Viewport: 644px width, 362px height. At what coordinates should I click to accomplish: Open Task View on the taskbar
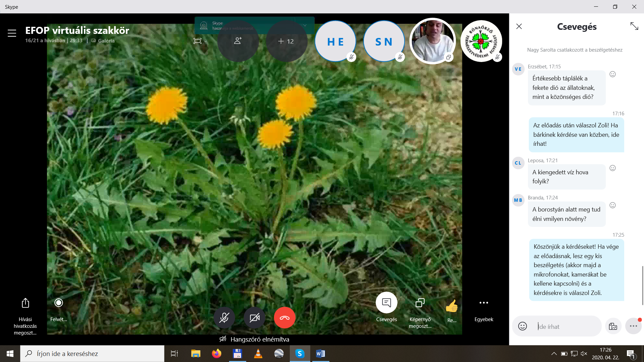(x=174, y=354)
